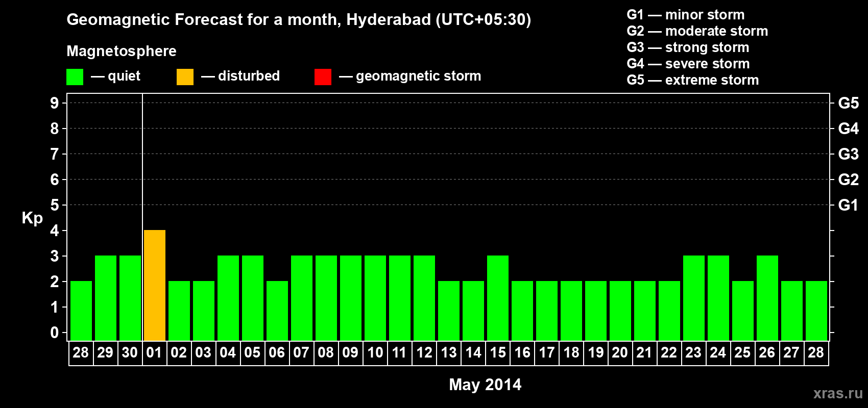This screenshot has width=868, height=408.
Task: Click date label 23 on x-axis
Action: tap(693, 352)
